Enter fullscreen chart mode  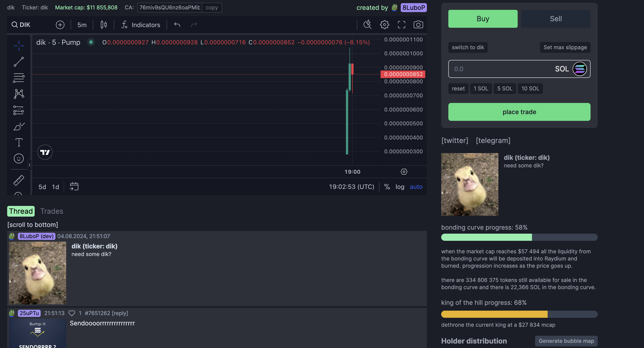pos(402,25)
